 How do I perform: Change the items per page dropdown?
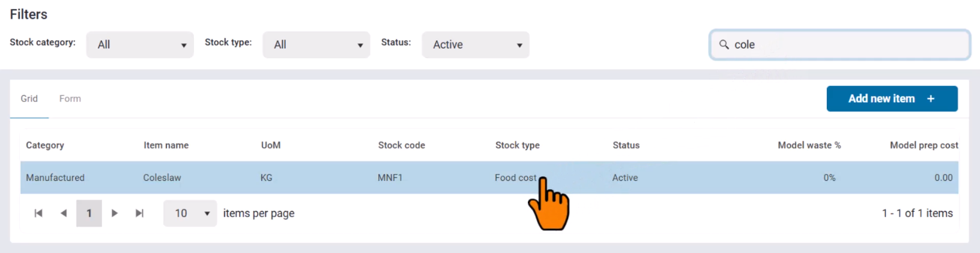(x=190, y=213)
